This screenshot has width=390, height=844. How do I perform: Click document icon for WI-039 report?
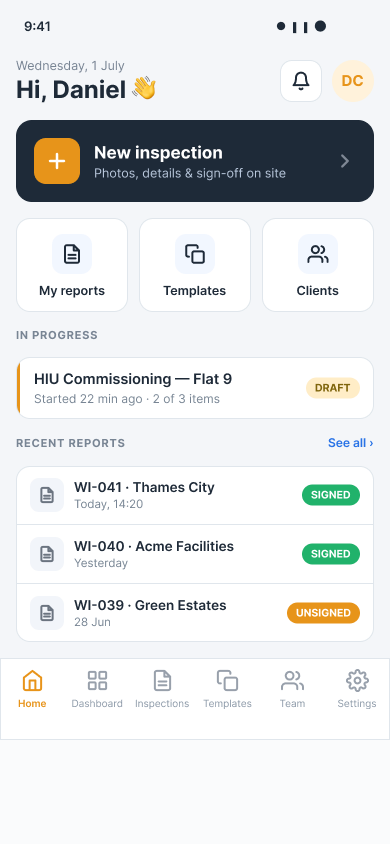pos(47,613)
